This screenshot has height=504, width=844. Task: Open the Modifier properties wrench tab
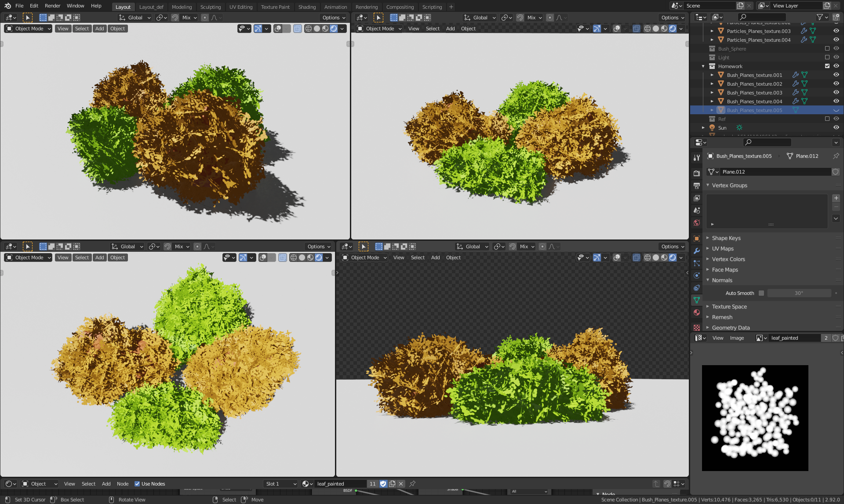(x=697, y=251)
